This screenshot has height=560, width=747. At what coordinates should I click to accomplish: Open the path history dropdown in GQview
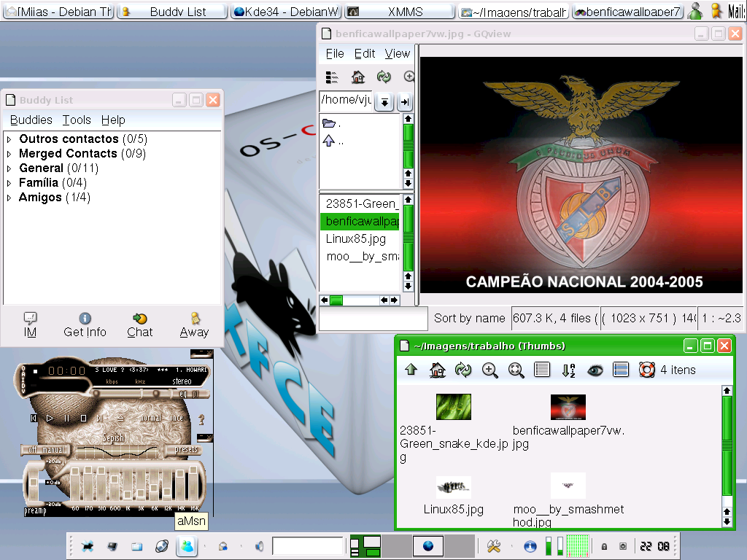click(x=384, y=101)
